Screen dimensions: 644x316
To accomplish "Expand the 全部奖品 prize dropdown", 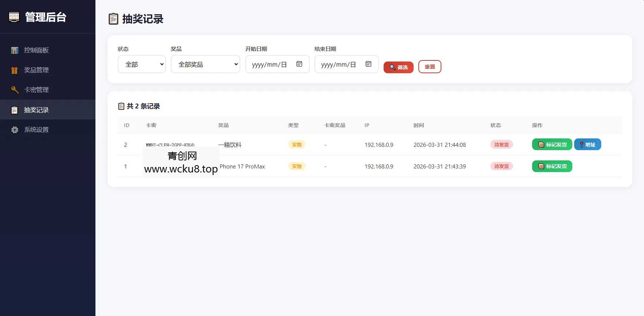I will [206, 64].
